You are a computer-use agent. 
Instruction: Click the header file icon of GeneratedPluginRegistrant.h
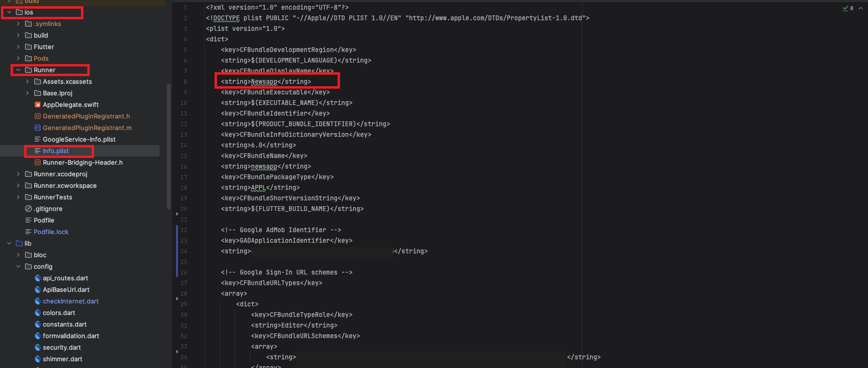click(x=38, y=116)
